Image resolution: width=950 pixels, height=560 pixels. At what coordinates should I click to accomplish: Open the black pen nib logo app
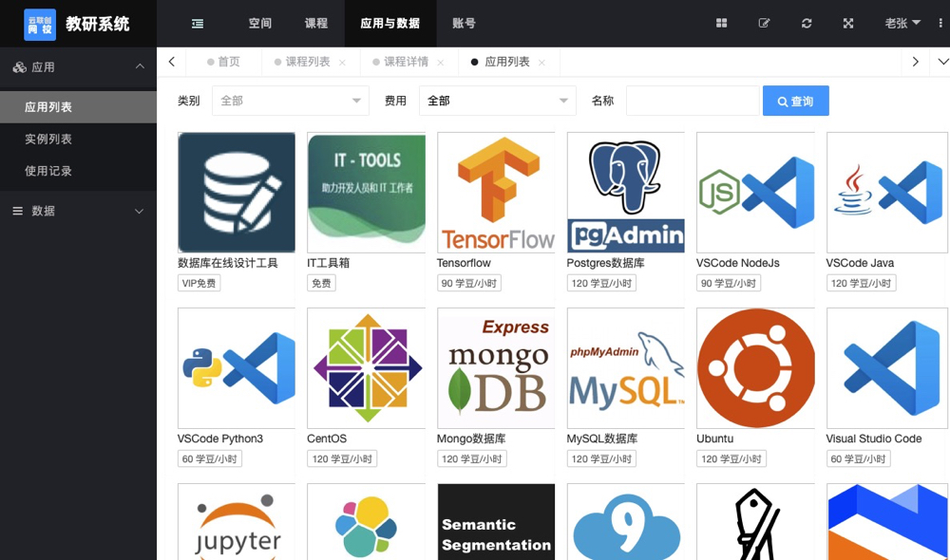(x=755, y=521)
